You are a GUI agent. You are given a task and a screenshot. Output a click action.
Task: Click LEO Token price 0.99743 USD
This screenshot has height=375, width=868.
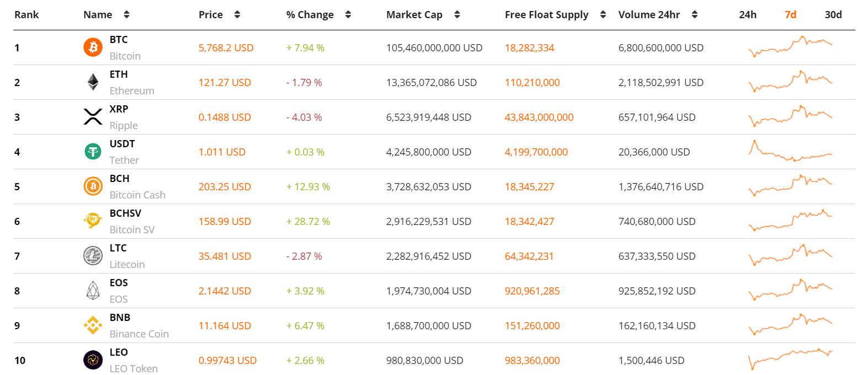[x=227, y=361]
